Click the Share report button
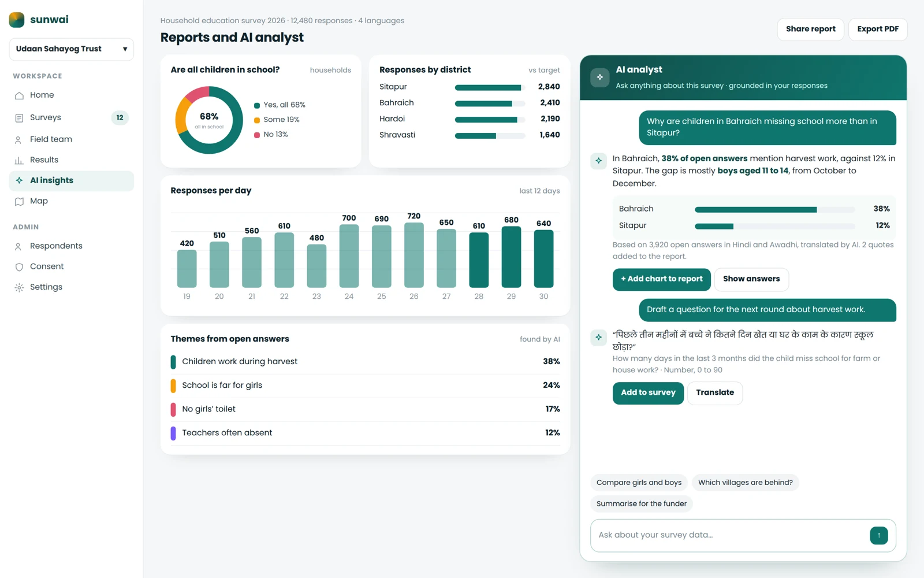 pyautogui.click(x=810, y=29)
